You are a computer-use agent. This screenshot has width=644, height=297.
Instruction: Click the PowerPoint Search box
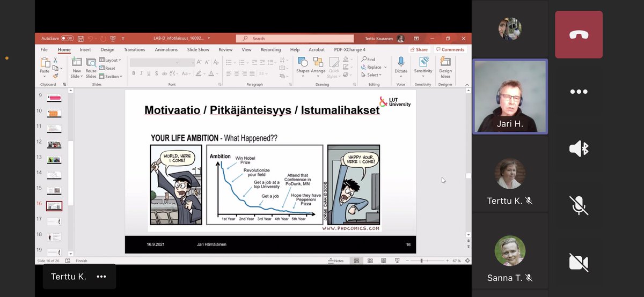coord(295,39)
